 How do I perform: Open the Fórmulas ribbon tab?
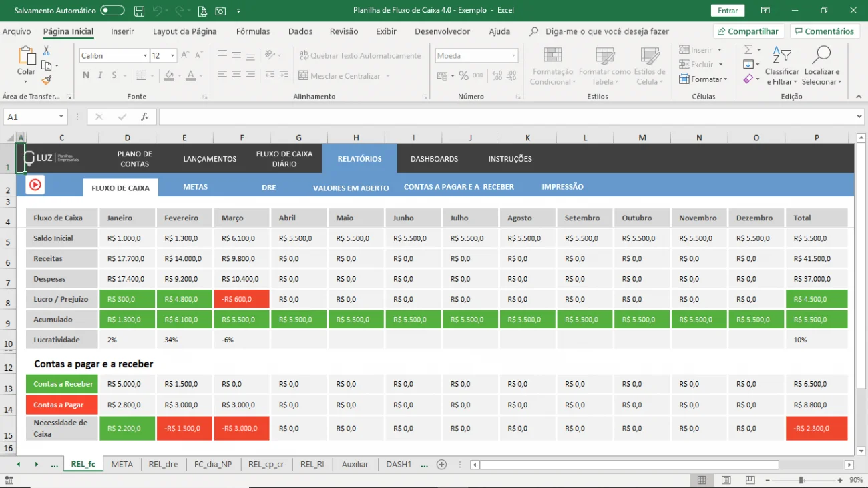click(x=253, y=31)
